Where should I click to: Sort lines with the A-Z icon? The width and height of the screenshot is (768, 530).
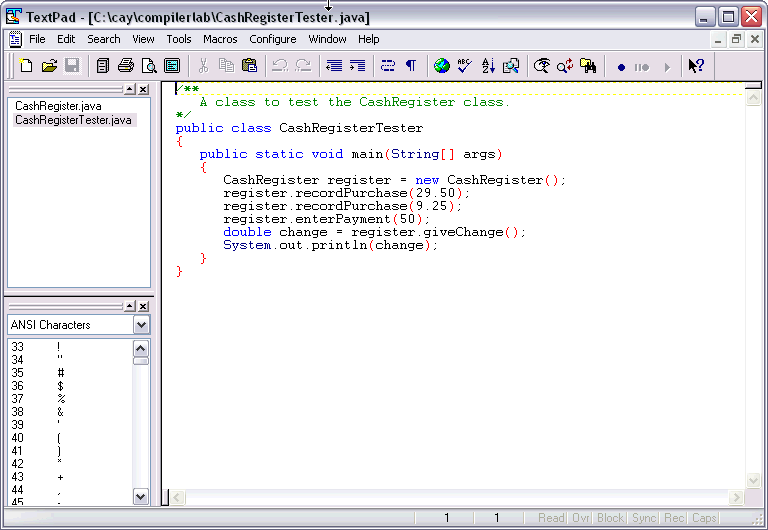pos(488,66)
